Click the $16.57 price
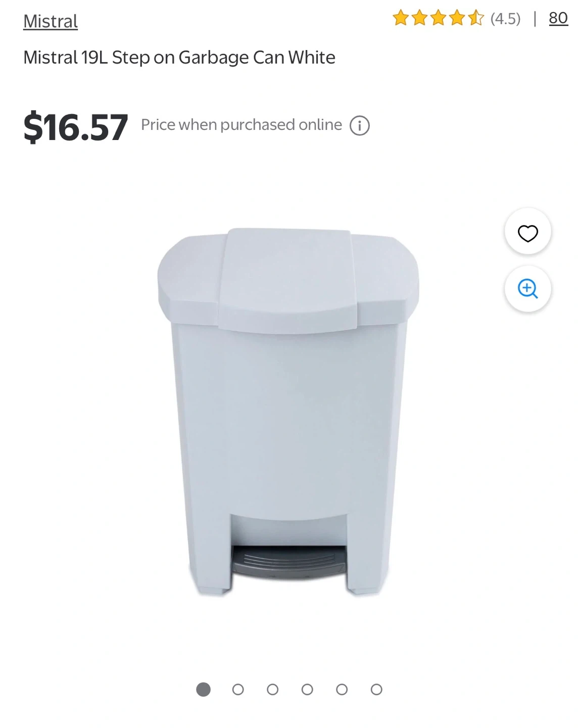This screenshot has width=580, height=728. point(76,127)
